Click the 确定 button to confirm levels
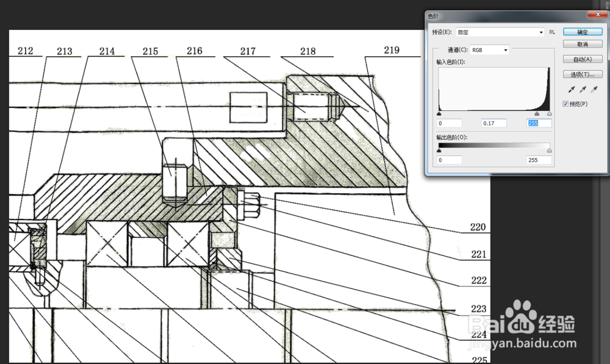 583,32
